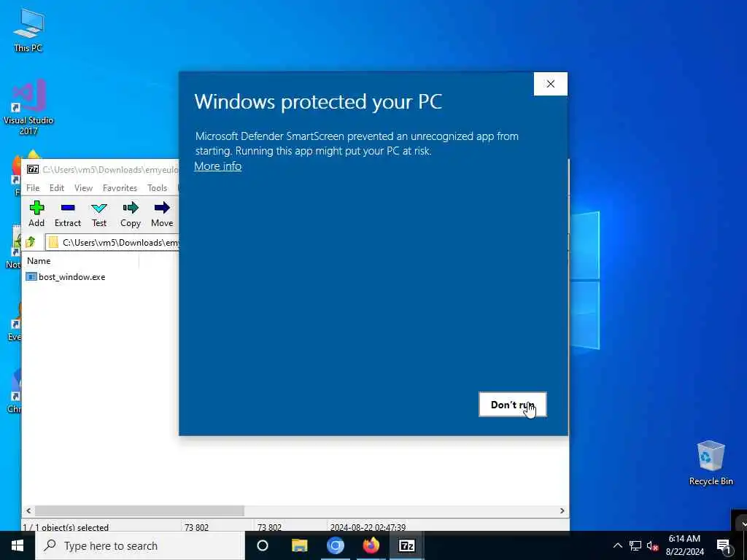Screen dimensions: 747x560
Task: Click the taskbar clock and date
Action: point(684,545)
